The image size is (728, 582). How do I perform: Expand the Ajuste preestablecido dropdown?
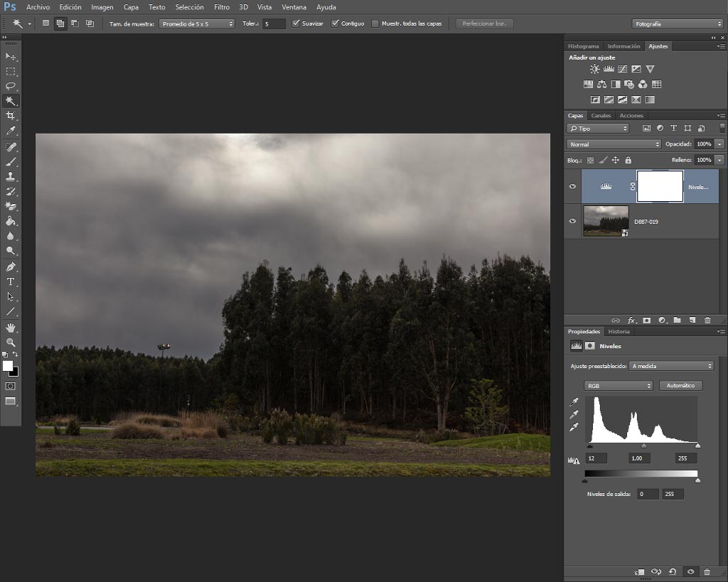pyautogui.click(x=671, y=366)
